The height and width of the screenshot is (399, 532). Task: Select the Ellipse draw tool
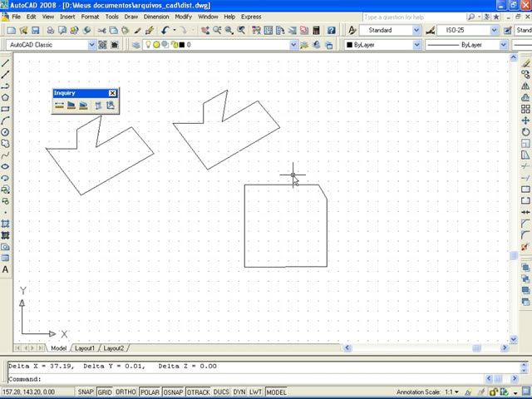point(5,166)
